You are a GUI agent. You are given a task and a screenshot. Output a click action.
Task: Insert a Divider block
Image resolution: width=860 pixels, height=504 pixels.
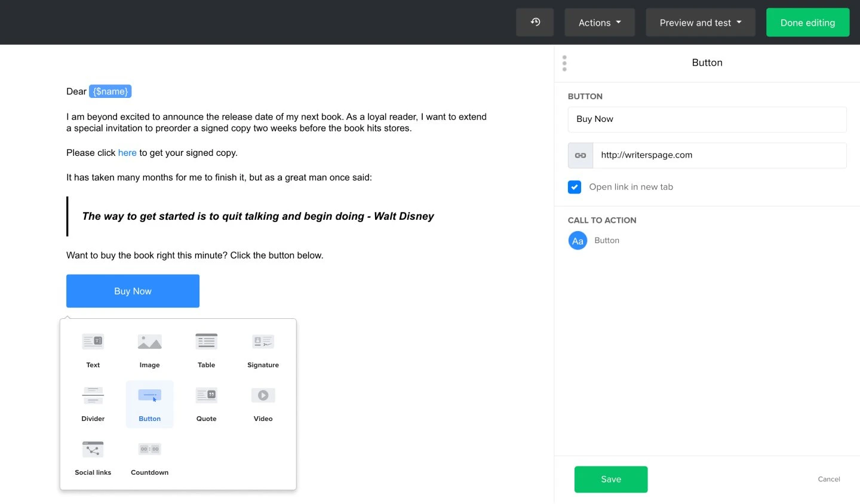pyautogui.click(x=93, y=404)
